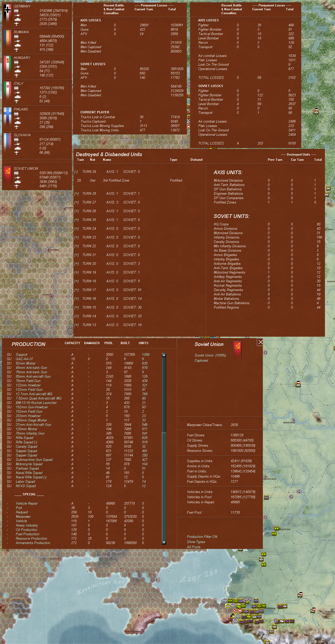Click the Captured link under Soviet Union
335x644 pixels.
pos(201,360)
